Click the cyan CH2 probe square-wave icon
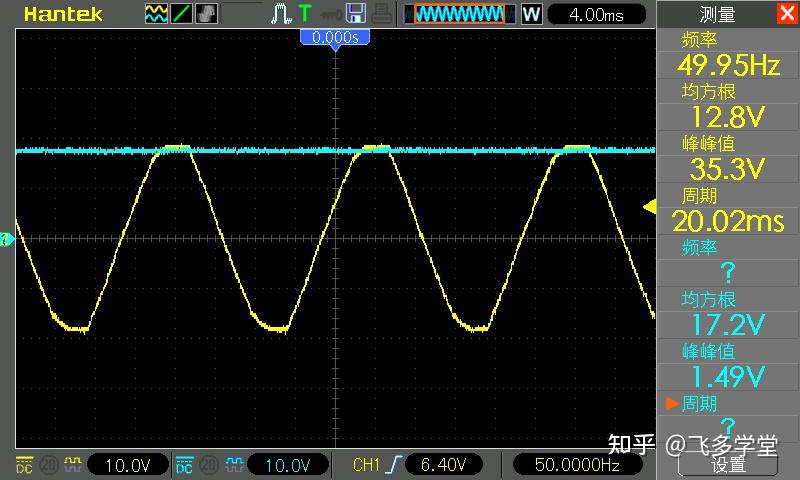The width and height of the screenshot is (800, 480). (234, 464)
